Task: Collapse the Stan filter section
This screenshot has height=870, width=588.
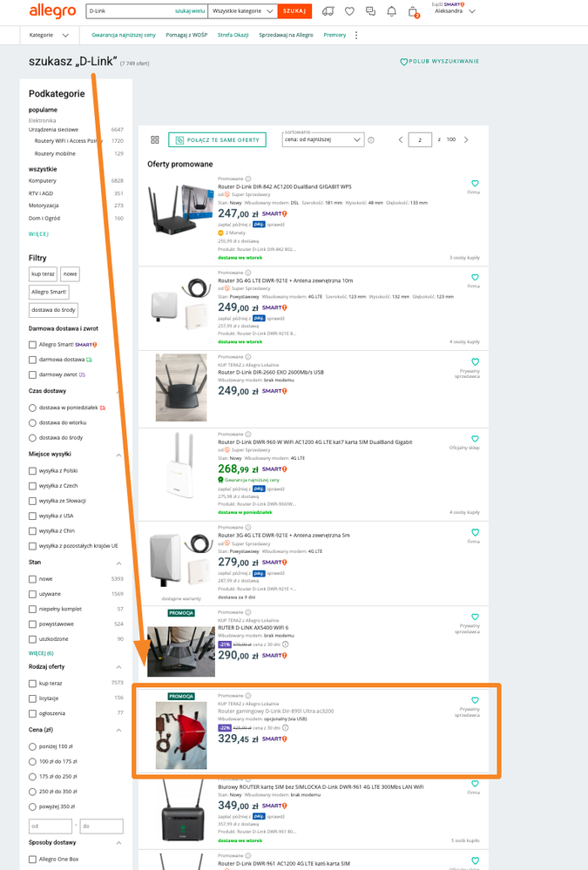Action: [x=118, y=563]
